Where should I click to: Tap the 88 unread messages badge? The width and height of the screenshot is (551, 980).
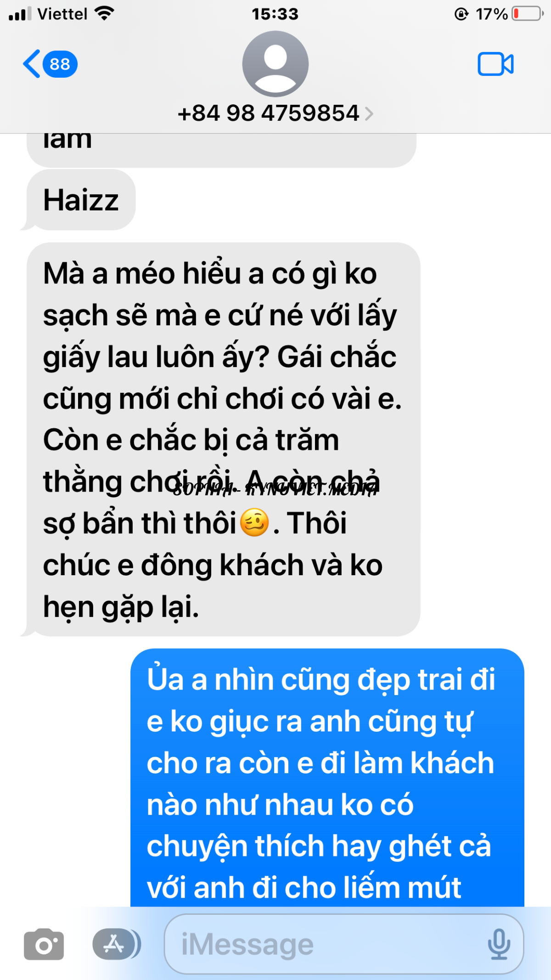pyautogui.click(x=60, y=64)
